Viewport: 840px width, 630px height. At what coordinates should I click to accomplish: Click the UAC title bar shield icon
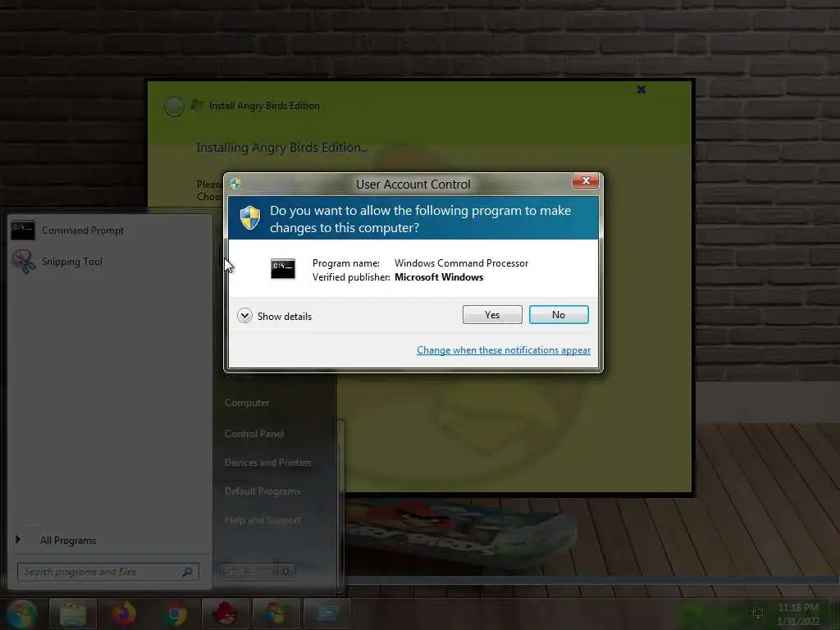tap(235, 184)
